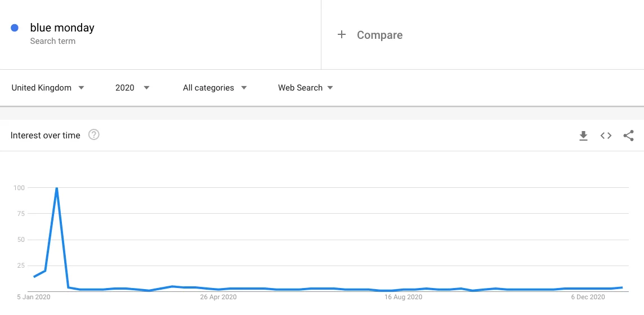Image resolution: width=644 pixels, height=315 pixels.
Task: Share the Interest over time chart
Action: tap(628, 136)
